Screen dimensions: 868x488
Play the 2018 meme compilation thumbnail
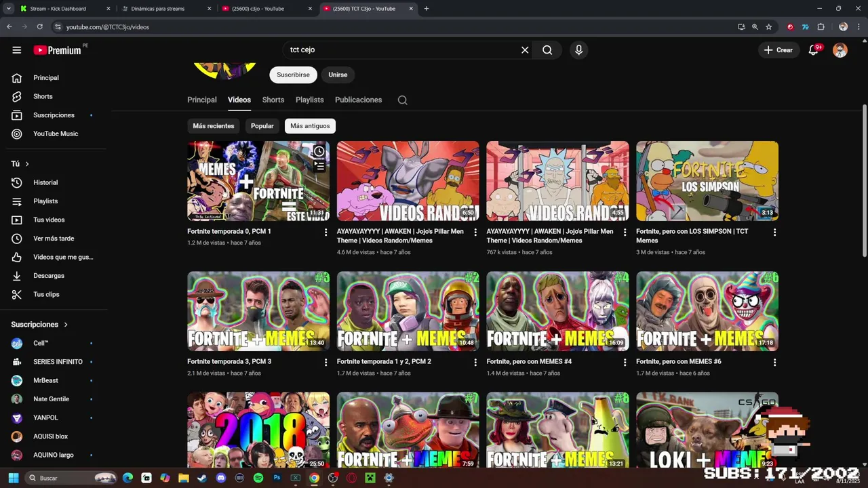pos(258,430)
